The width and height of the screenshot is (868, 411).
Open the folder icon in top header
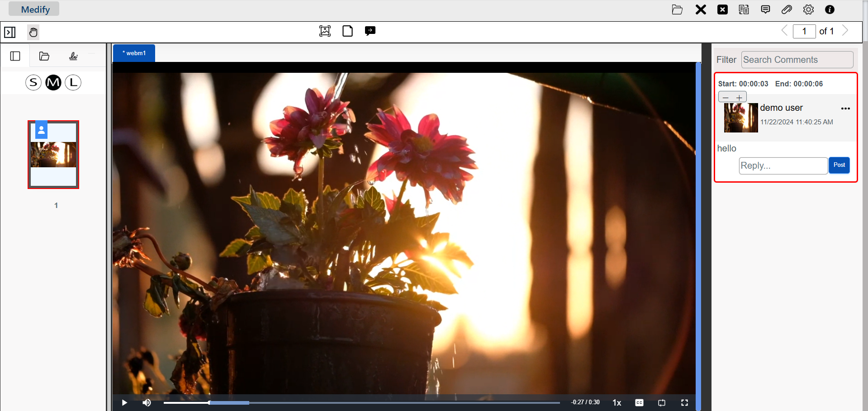tap(677, 9)
